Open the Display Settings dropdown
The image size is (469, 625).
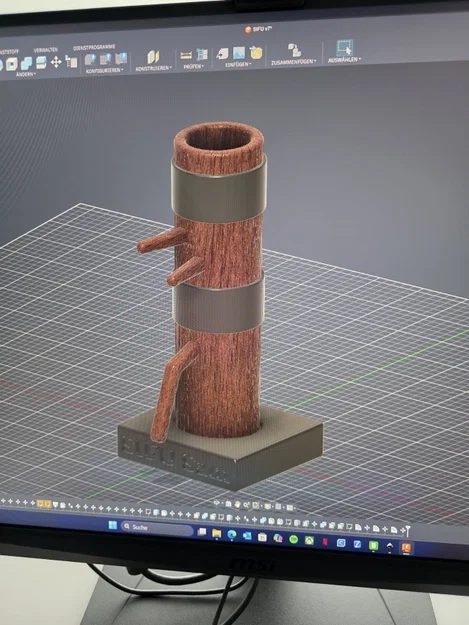tap(267, 506)
